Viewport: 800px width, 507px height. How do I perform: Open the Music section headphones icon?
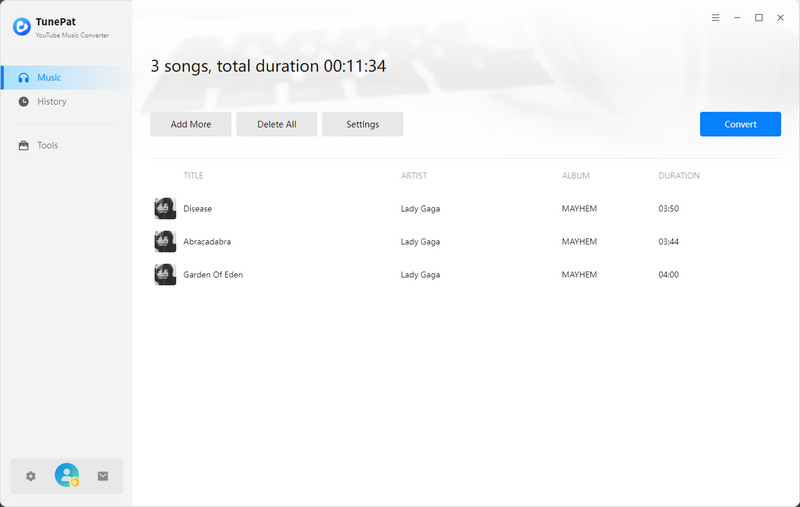coord(23,78)
